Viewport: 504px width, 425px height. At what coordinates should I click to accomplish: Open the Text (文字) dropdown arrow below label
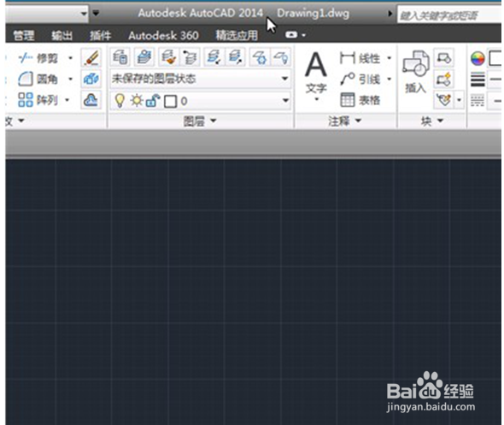[317, 99]
